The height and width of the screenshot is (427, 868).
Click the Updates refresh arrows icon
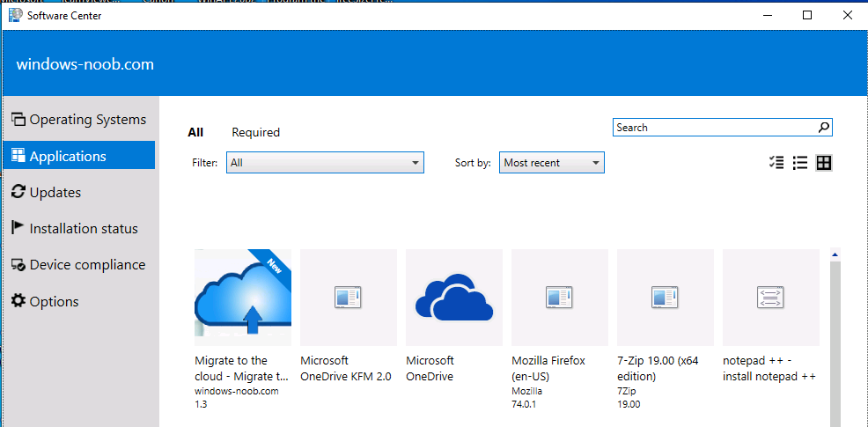pos(18,192)
